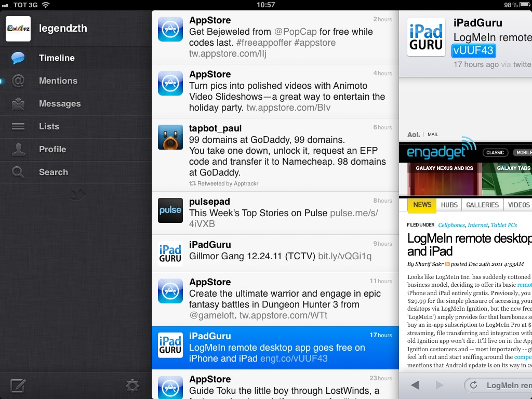Tap the battery indicator in status bar
The image size is (532, 399).
click(x=524, y=5)
